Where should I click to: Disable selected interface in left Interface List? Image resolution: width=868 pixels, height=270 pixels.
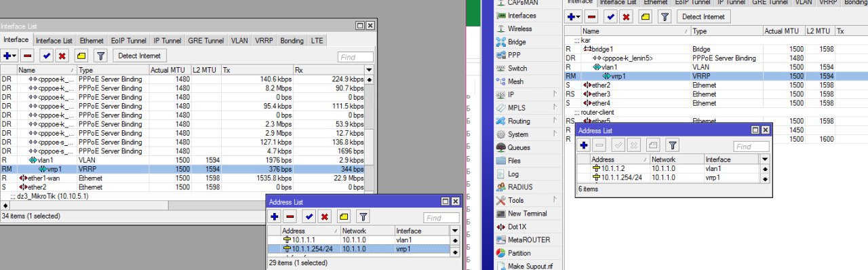point(62,56)
